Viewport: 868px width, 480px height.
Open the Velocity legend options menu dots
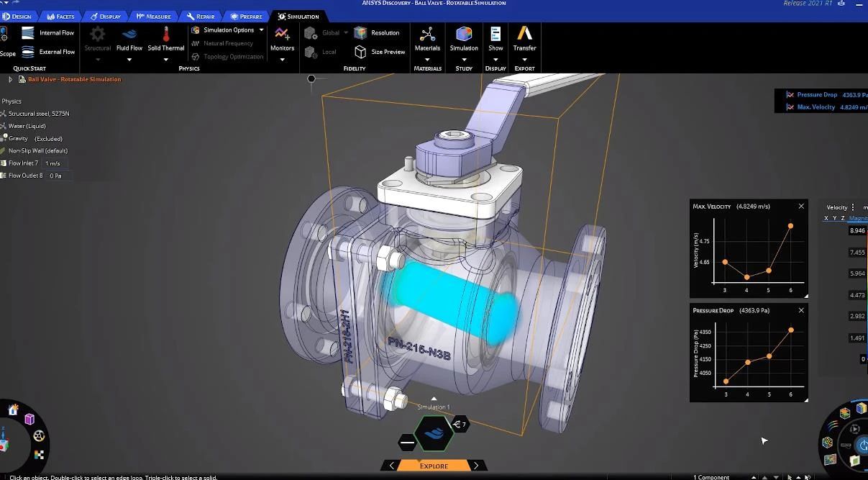(x=854, y=207)
